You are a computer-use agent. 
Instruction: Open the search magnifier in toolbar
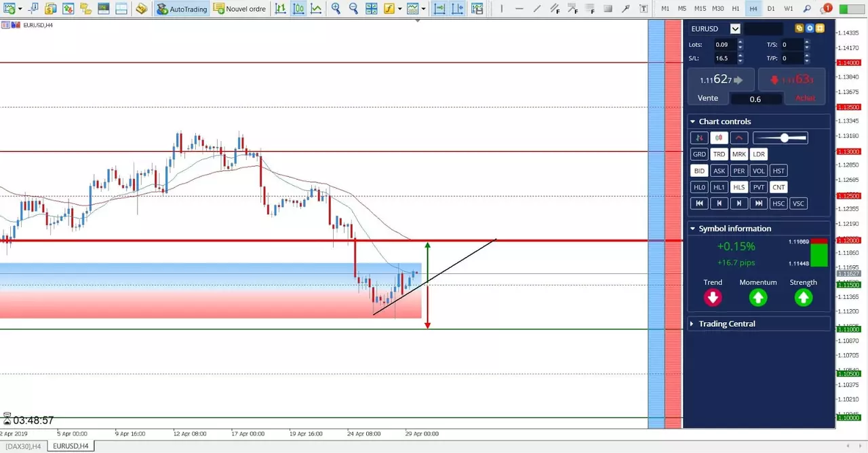[807, 9]
